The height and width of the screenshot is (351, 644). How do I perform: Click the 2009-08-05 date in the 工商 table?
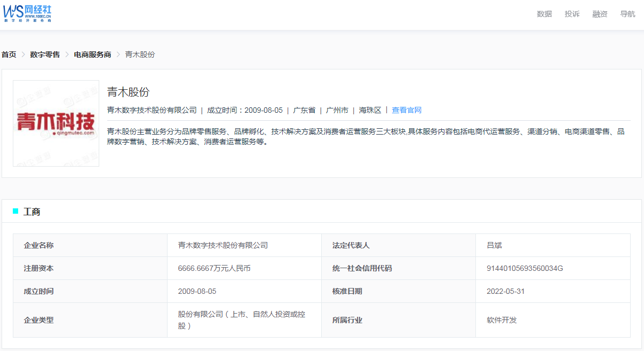coord(197,291)
